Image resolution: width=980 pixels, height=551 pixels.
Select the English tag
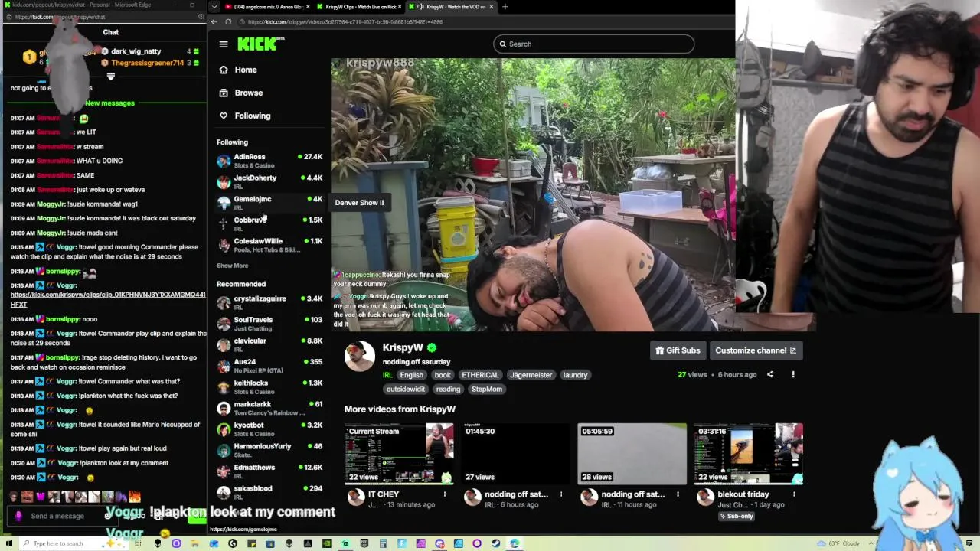pyautogui.click(x=411, y=375)
